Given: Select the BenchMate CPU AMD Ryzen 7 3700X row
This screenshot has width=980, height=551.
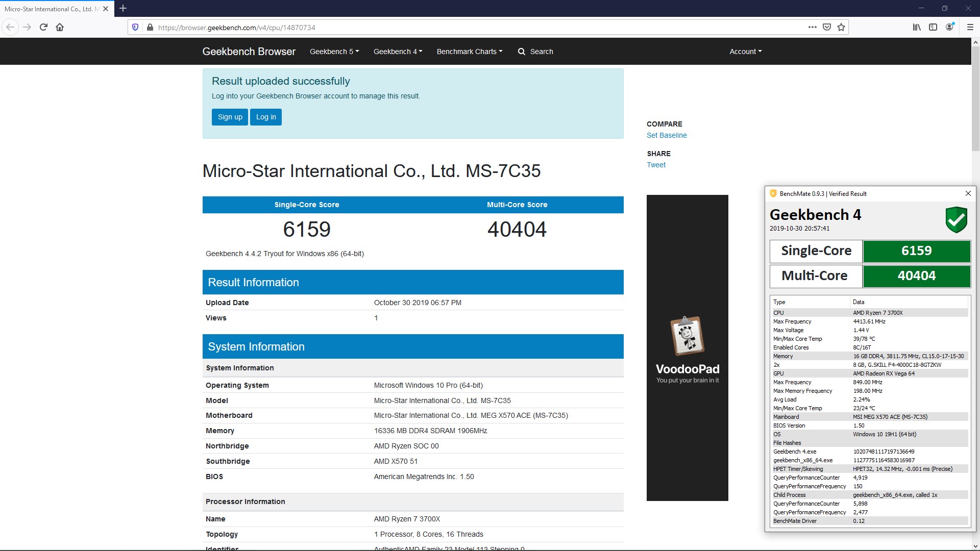Looking at the screenshot, I should tap(870, 313).
